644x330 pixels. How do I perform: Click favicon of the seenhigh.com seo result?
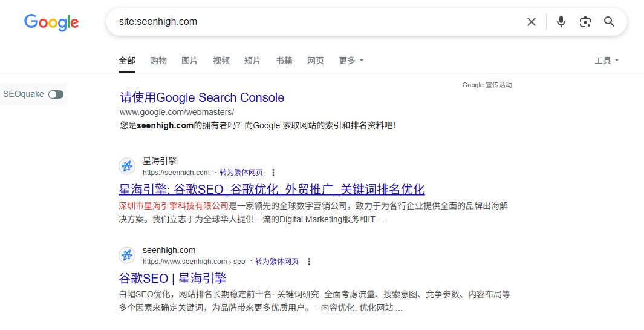127,256
